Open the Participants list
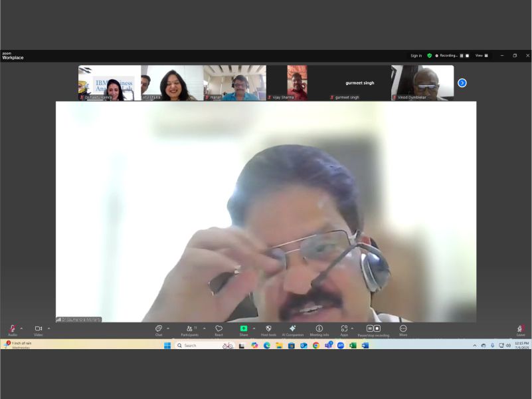 [x=189, y=329]
